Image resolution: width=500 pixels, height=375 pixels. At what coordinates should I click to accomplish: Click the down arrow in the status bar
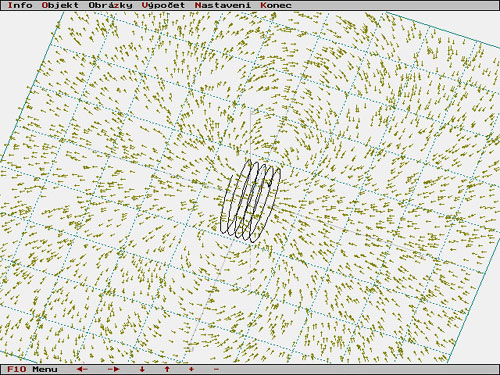point(142,369)
